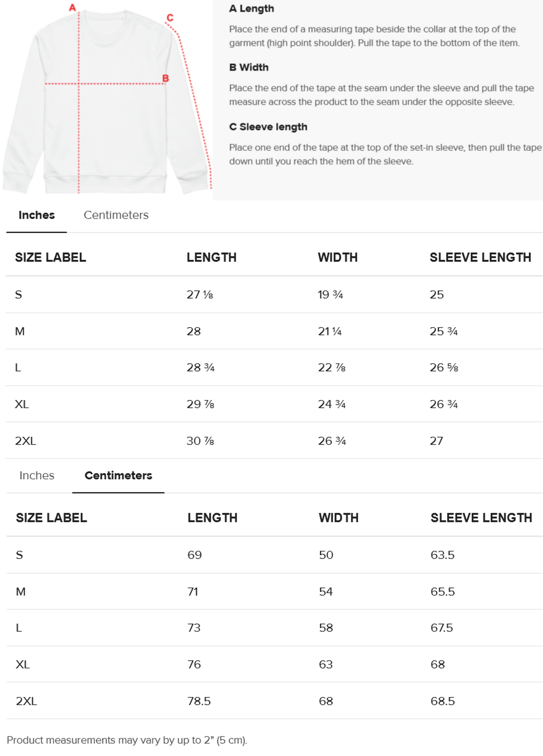Click the red C marker near the sleeve
Screen dimensions: 543x756
click(x=170, y=18)
